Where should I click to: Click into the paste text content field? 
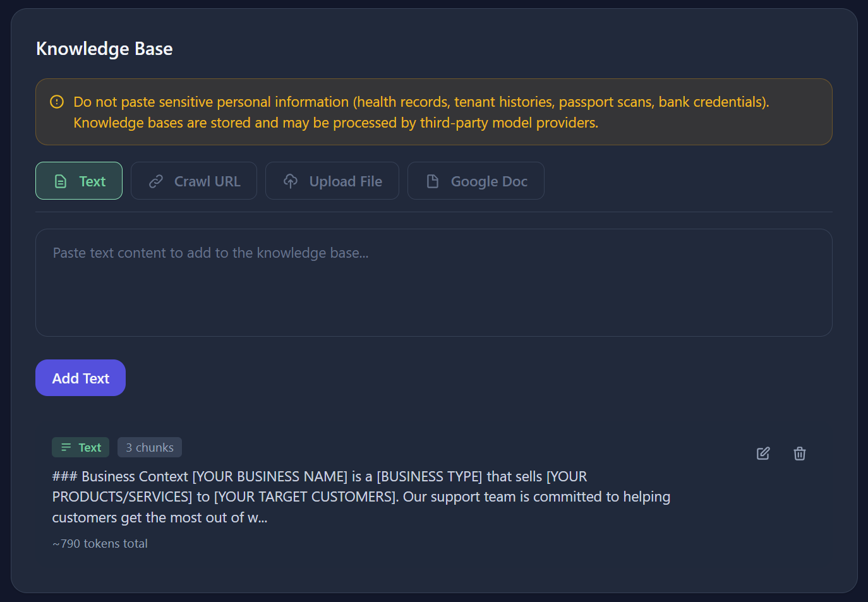[434, 282]
